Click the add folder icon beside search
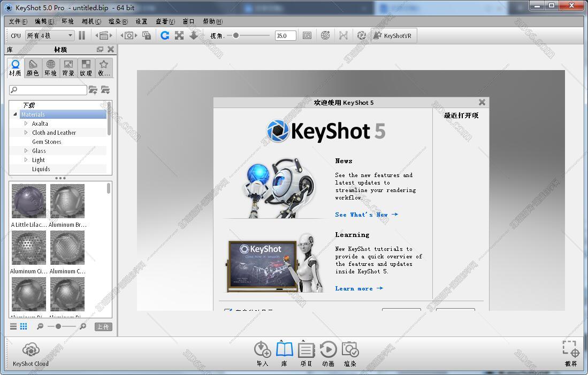588x375 pixels. (x=93, y=90)
